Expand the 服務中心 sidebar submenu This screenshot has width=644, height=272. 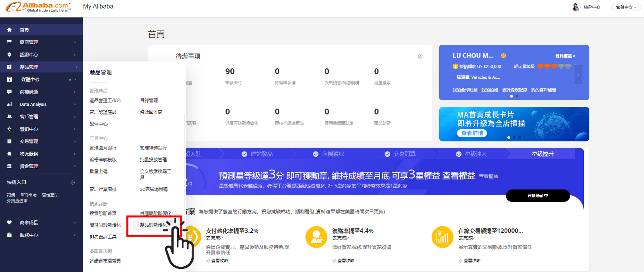click(29, 235)
